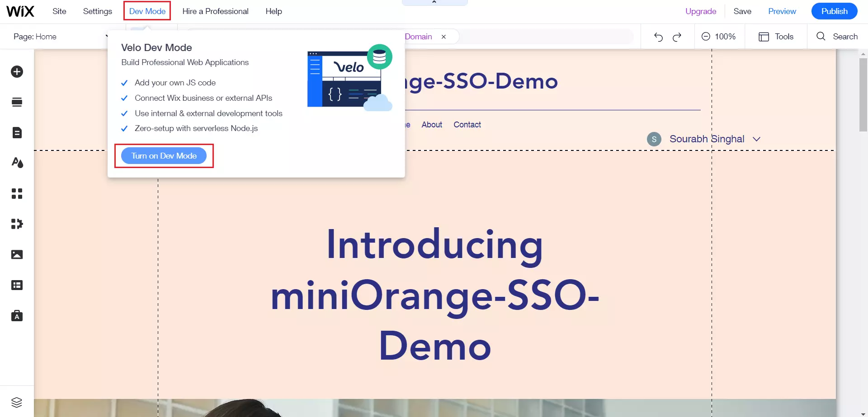Open the Tools panel toggle
The width and height of the screenshot is (868, 417).
(776, 37)
